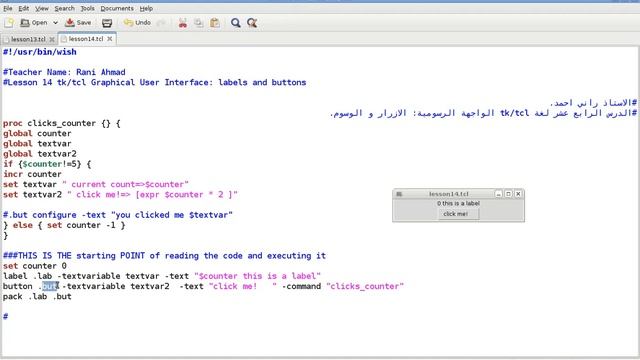Open Find and Replace icon

(252, 23)
